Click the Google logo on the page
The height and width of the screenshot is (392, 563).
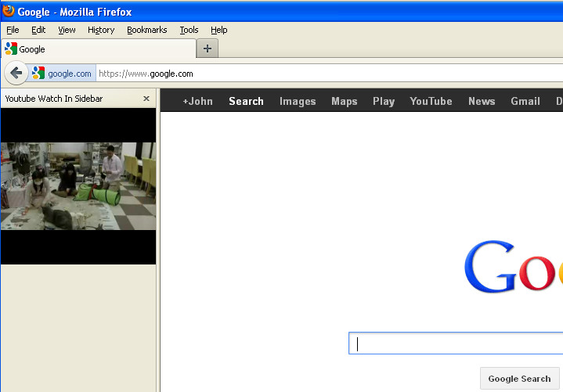click(514, 267)
